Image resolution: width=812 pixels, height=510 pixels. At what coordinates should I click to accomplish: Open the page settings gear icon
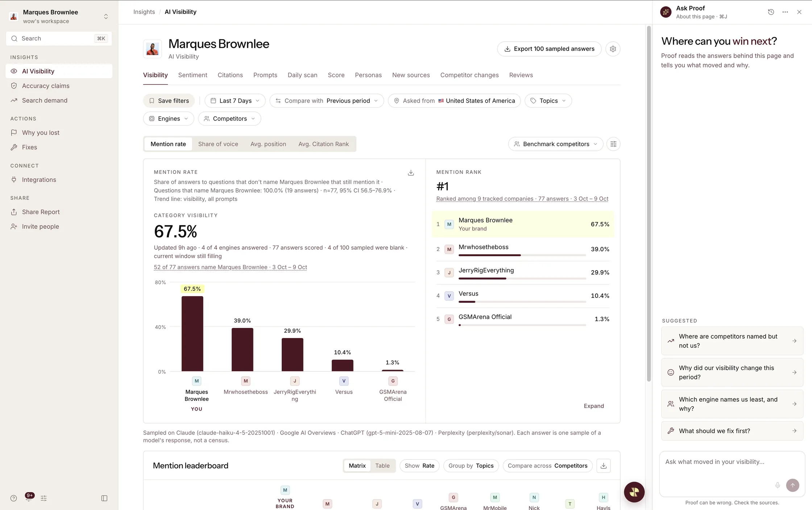(x=613, y=49)
